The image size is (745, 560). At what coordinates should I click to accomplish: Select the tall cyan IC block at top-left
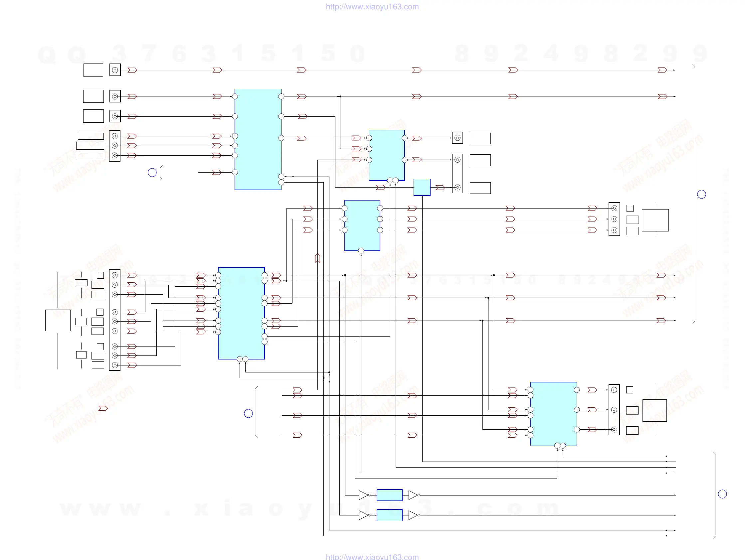[x=258, y=139]
